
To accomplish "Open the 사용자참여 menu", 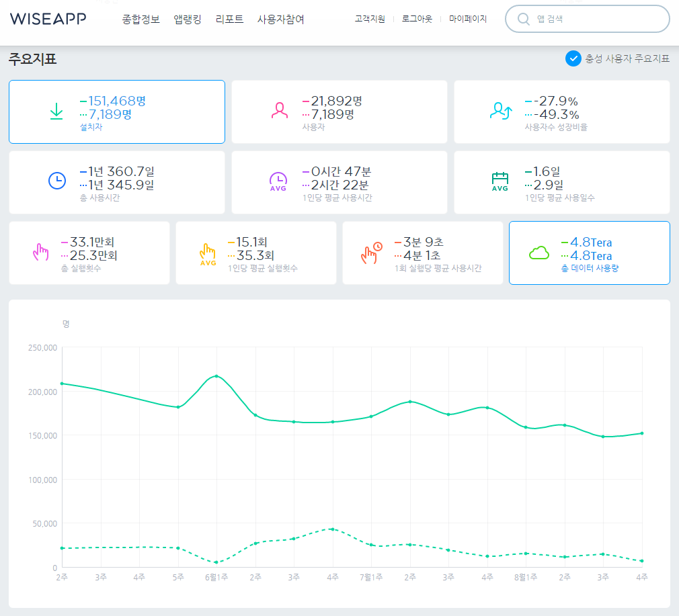I will point(280,19).
